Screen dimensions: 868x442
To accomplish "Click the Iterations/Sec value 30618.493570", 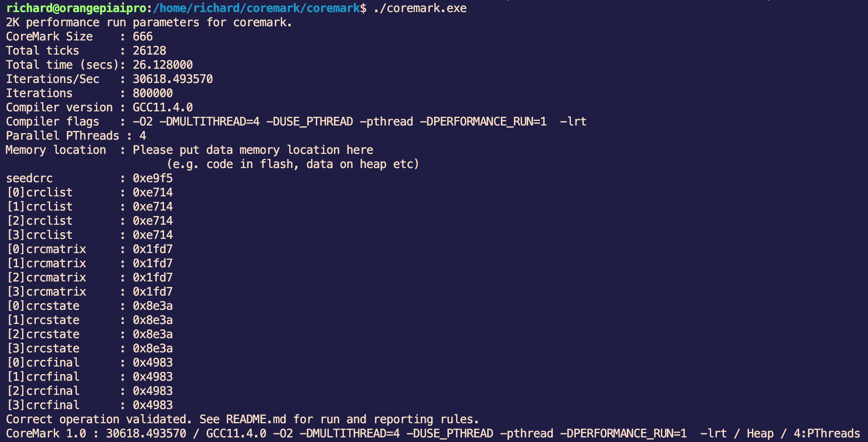I will [173, 79].
